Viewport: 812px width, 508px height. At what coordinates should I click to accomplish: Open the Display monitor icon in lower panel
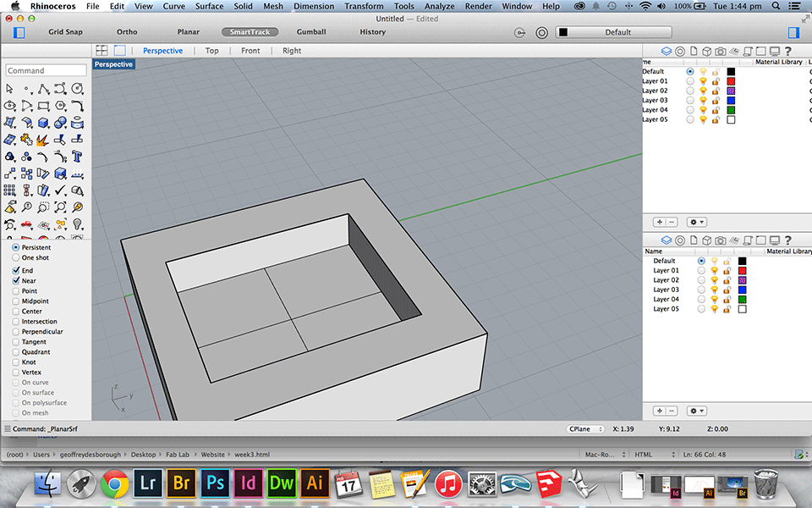coord(775,240)
